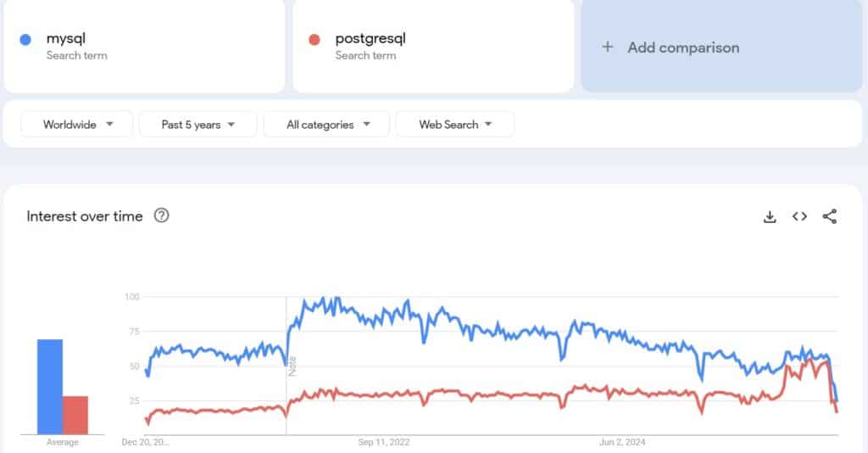Edit the mysql search term
868x453 pixels.
tap(66, 38)
